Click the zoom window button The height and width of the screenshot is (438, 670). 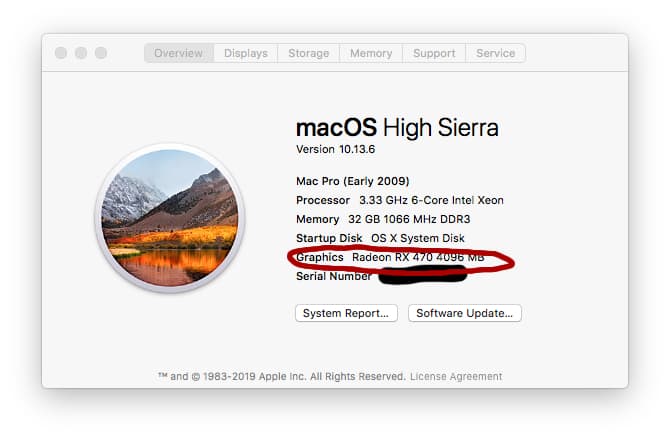(101, 53)
